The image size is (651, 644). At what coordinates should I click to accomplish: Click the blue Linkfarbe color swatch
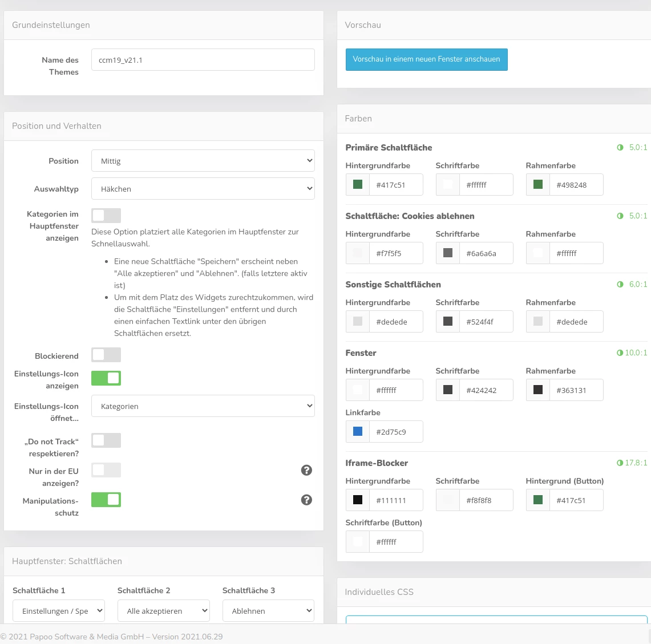click(358, 432)
